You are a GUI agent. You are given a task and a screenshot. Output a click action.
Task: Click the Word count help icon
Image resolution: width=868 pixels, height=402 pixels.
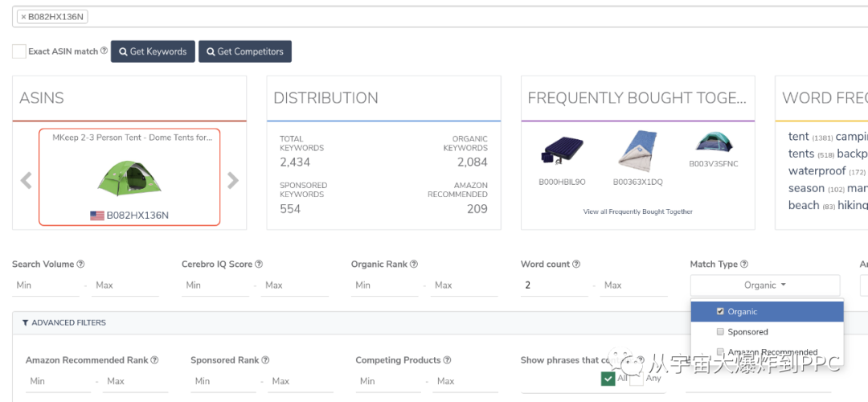pos(576,265)
